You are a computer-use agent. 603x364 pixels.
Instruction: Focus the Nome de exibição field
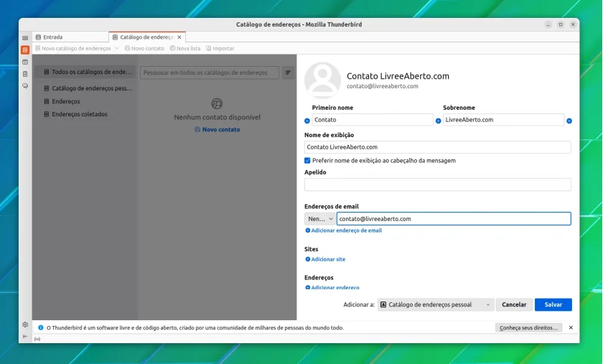438,147
